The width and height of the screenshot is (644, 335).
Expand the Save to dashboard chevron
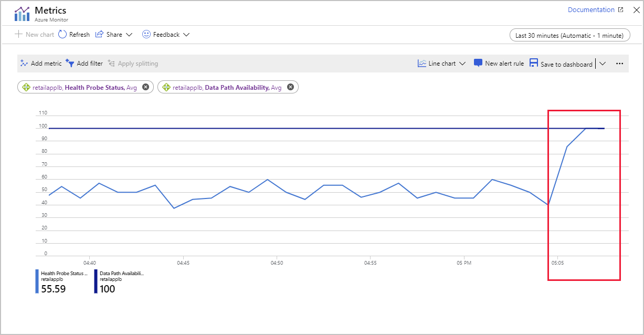tap(603, 64)
